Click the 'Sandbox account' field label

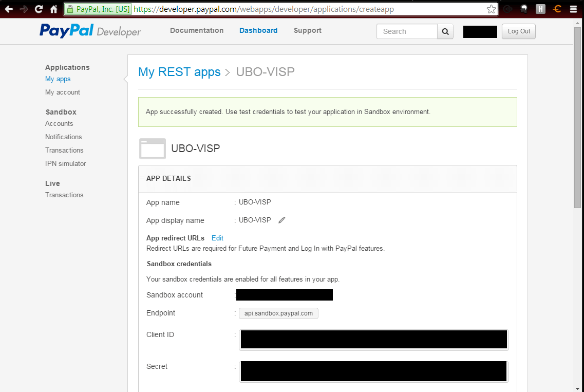click(x=175, y=295)
